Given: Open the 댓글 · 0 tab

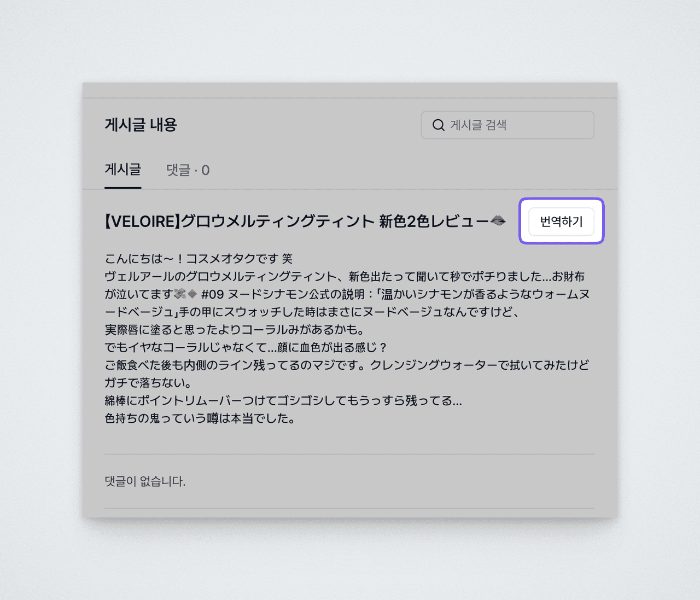Looking at the screenshot, I should (188, 170).
